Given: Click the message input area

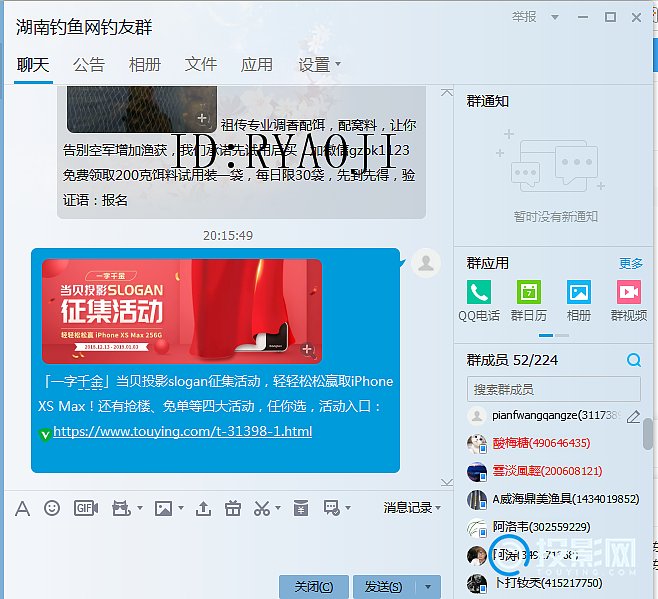Looking at the screenshot, I should 227,548.
